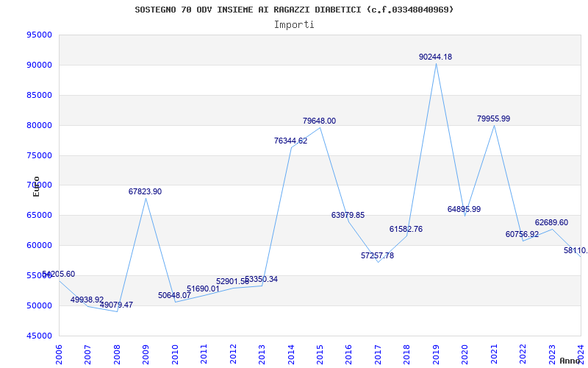Select year 2022 on the x-axis
This screenshot has height=368, width=588.
523,354
